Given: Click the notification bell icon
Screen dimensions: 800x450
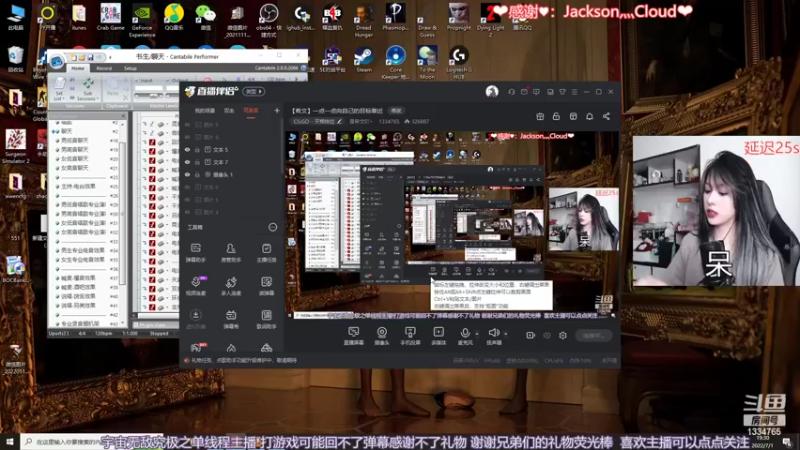Looking at the screenshot, I should [589, 116].
